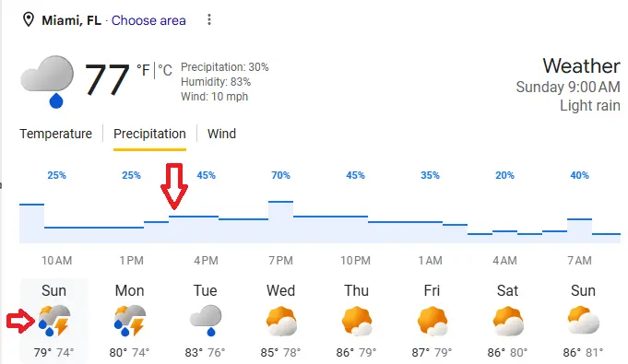The width and height of the screenshot is (628, 364).
Task: Open the three-dot more options menu
Action: (x=209, y=19)
